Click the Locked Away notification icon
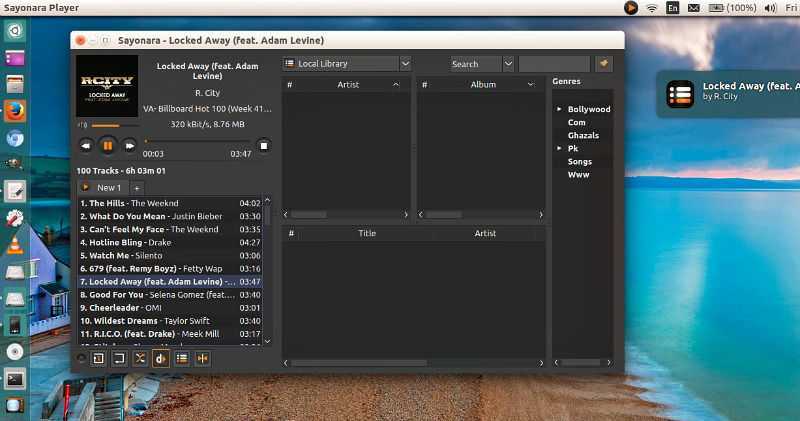 [x=680, y=94]
